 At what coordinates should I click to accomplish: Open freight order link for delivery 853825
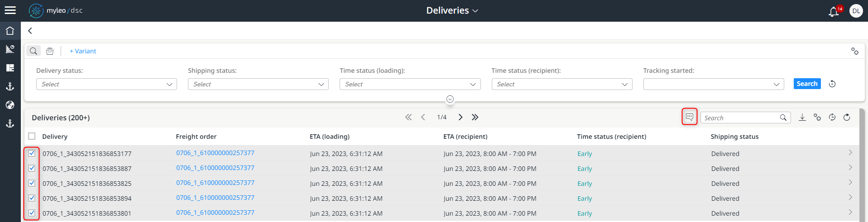(x=215, y=183)
